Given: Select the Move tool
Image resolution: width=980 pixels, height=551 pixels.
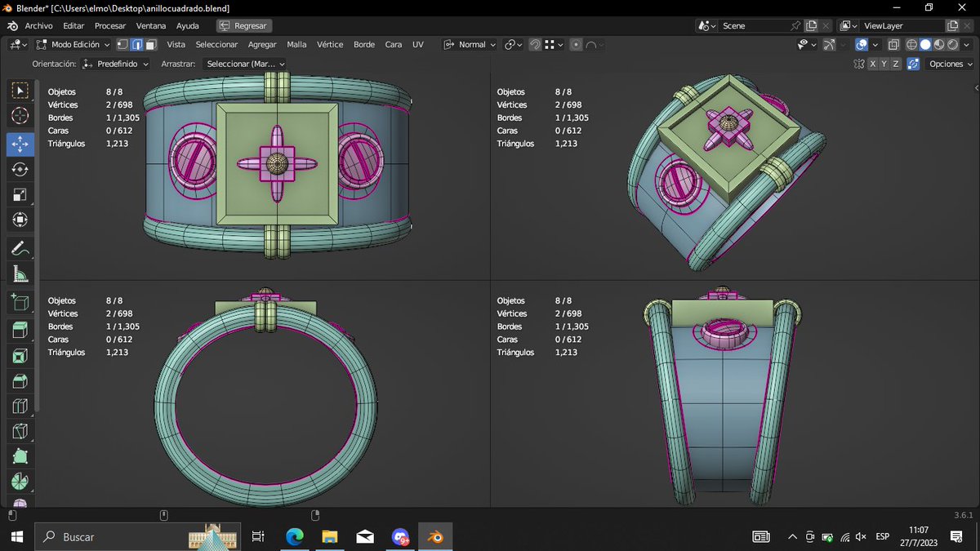Looking at the screenshot, I should pos(20,144).
